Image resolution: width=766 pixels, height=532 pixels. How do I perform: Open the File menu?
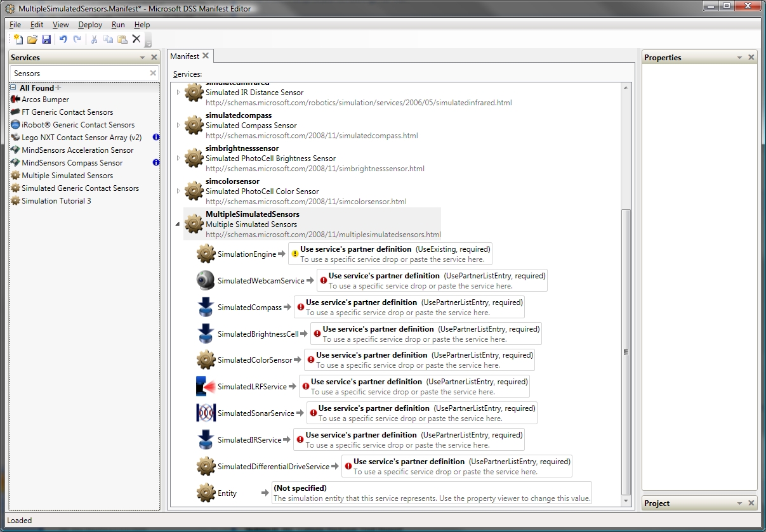(15, 25)
